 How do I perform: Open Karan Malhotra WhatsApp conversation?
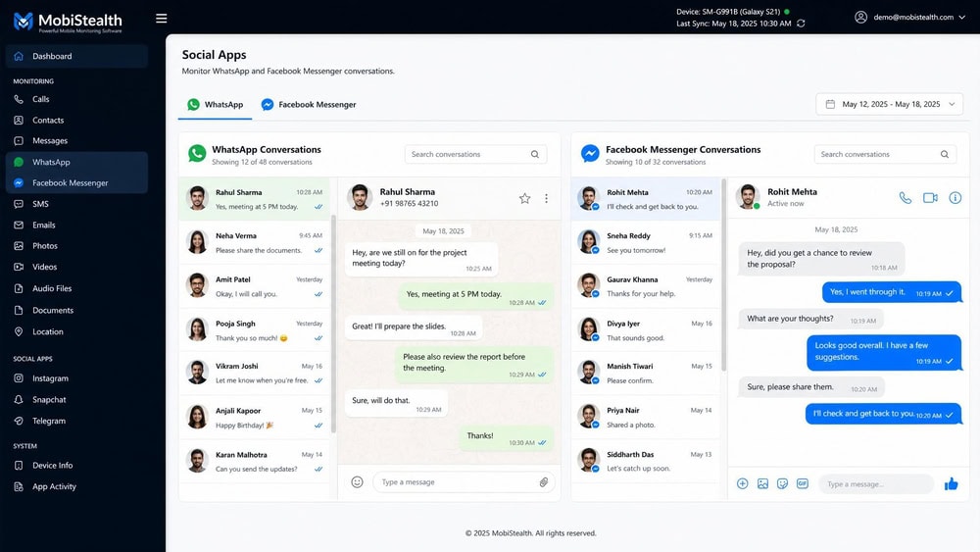coord(255,462)
